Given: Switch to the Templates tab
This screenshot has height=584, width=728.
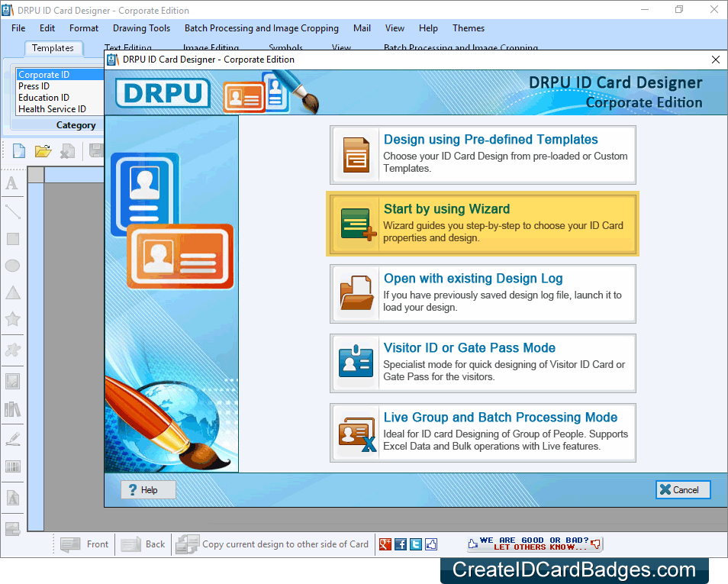Looking at the screenshot, I should (53, 48).
